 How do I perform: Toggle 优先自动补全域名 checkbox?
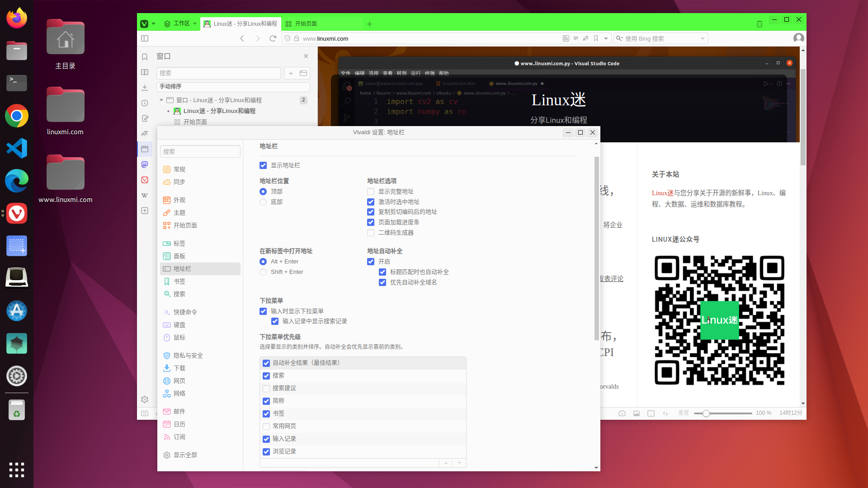pyautogui.click(x=382, y=282)
